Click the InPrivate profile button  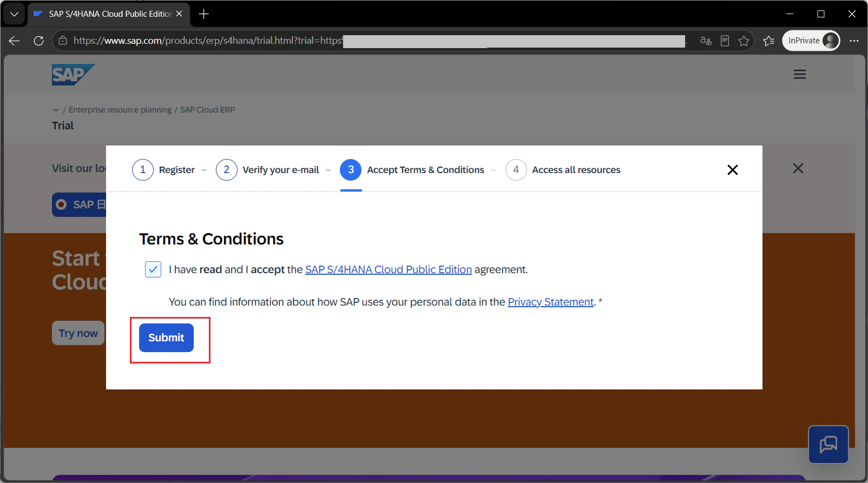click(811, 41)
